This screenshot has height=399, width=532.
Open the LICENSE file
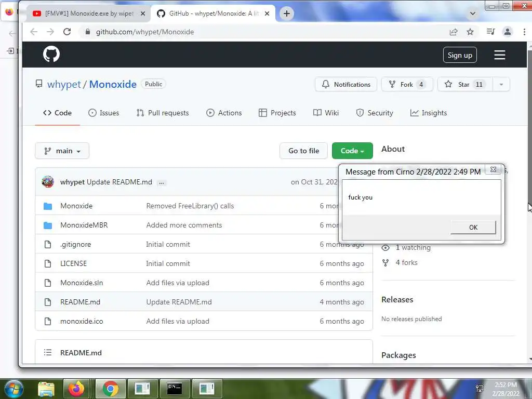(73, 263)
